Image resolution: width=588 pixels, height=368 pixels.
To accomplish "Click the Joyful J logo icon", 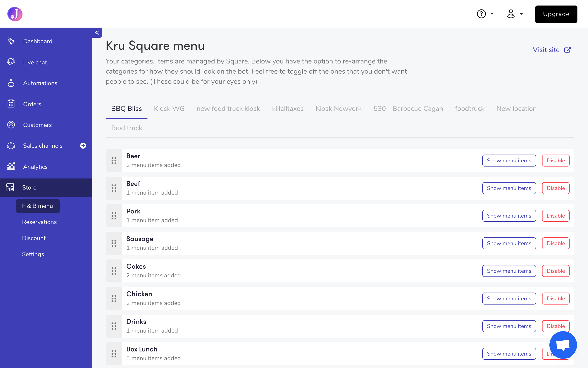I will coord(15,14).
